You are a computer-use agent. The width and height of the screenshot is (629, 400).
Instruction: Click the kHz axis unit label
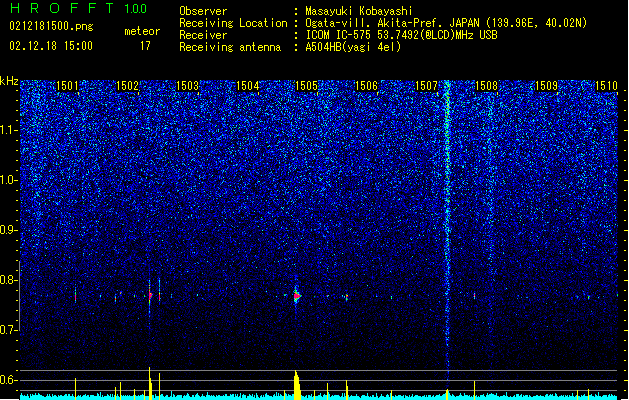click(x=9, y=81)
